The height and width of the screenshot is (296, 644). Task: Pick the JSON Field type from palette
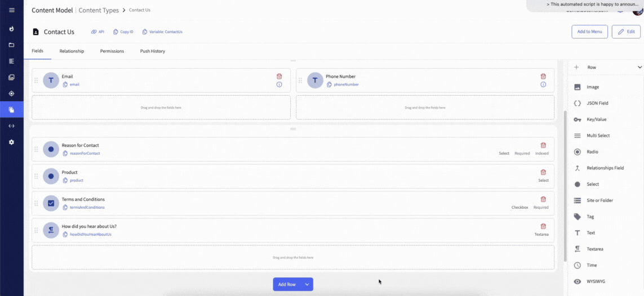click(597, 104)
